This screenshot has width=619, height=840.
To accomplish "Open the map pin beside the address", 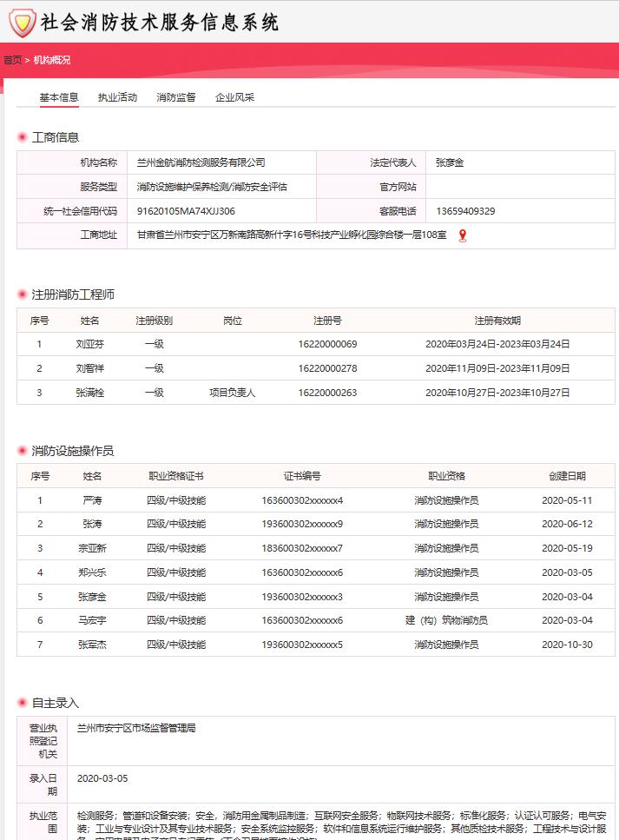I will (x=463, y=235).
